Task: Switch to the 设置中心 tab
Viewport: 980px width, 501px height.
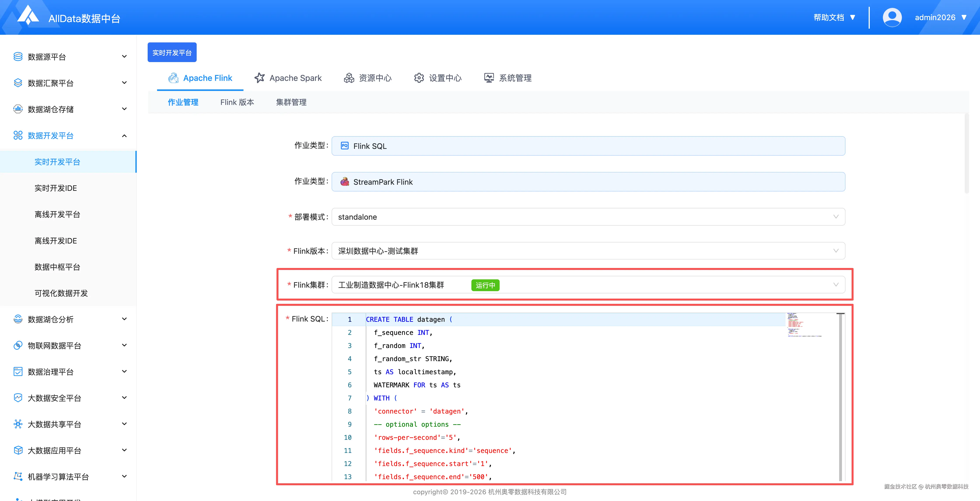Action: pyautogui.click(x=438, y=78)
